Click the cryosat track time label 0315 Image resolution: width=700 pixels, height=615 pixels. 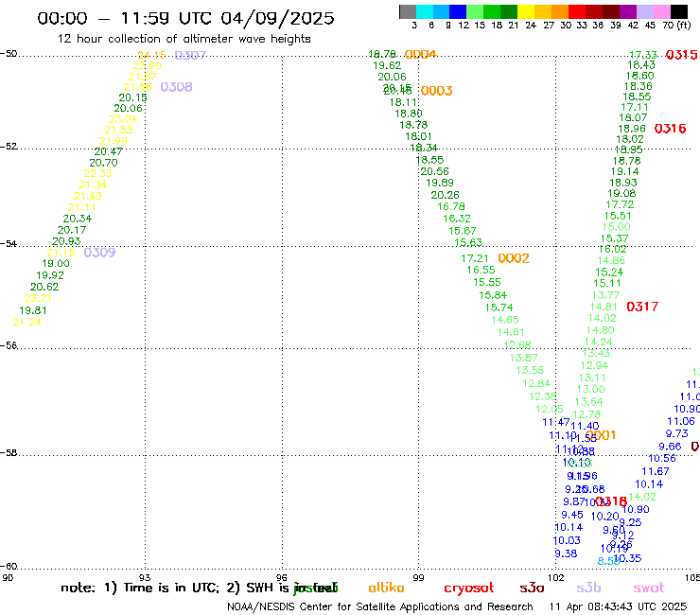[681, 55]
